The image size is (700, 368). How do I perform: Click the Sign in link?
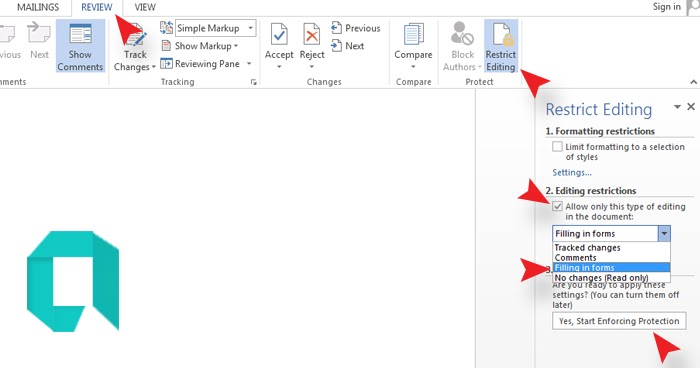[x=667, y=7]
